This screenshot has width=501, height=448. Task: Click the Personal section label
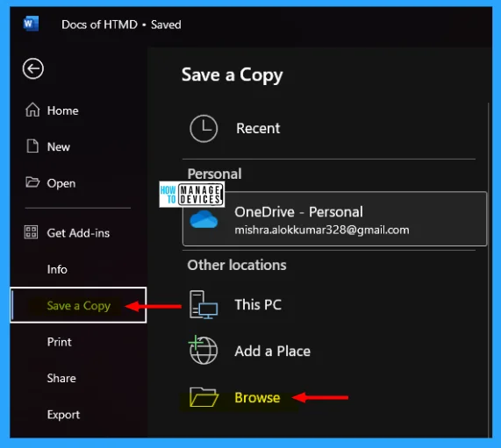coord(214,174)
